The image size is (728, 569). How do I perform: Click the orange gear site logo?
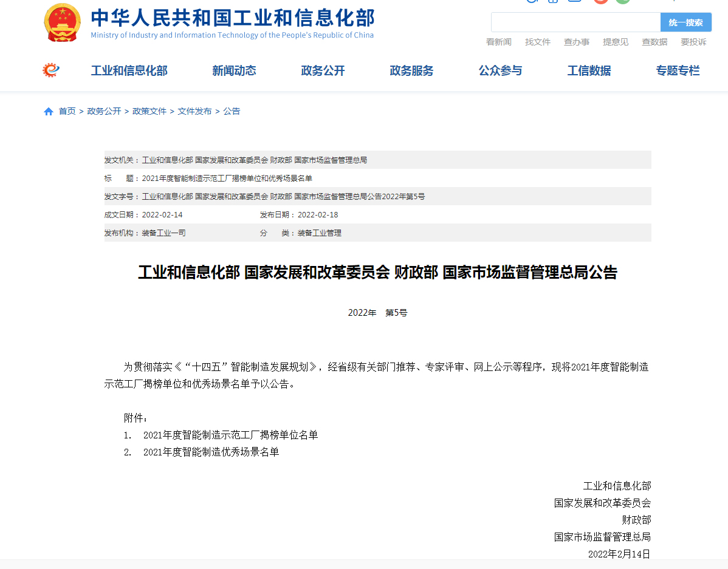(50, 69)
